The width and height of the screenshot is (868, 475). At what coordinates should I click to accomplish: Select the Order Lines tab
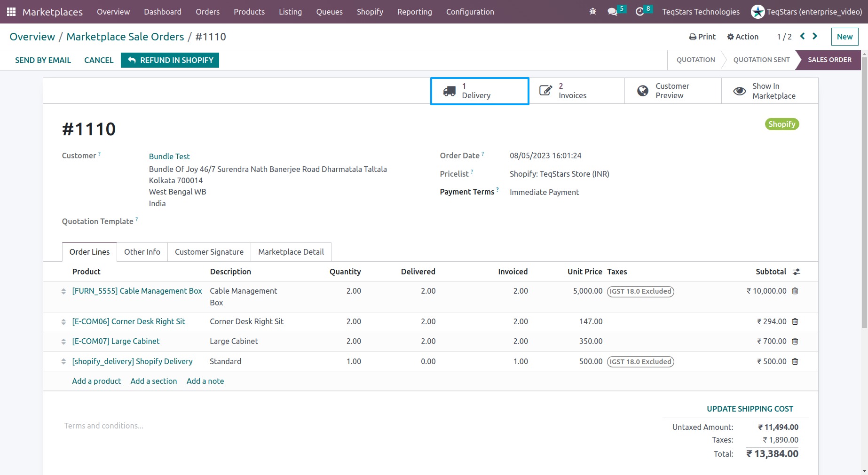[89, 252]
